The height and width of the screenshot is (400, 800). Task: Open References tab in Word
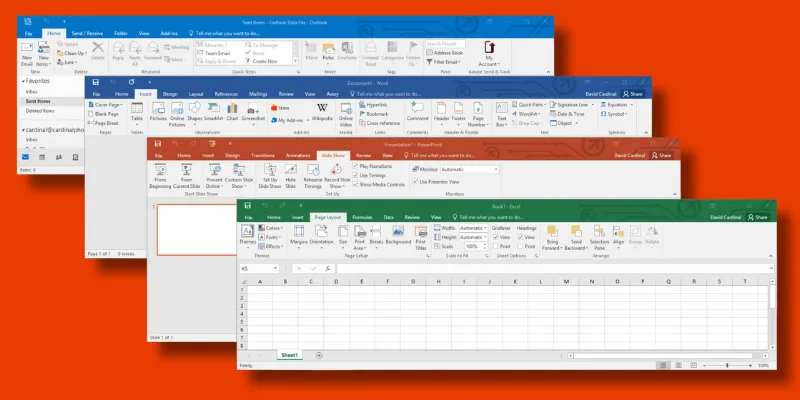(x=226, y=94)
